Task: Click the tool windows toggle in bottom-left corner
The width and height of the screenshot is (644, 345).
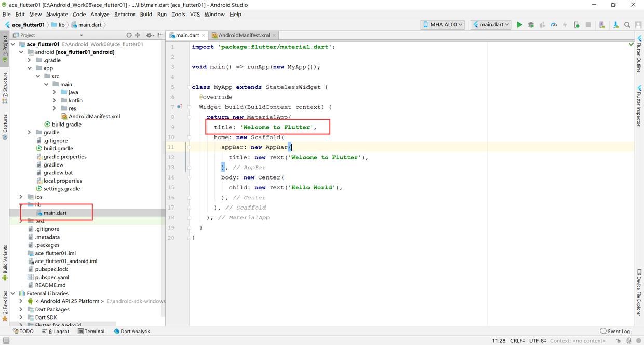Action: coord(6,341)
